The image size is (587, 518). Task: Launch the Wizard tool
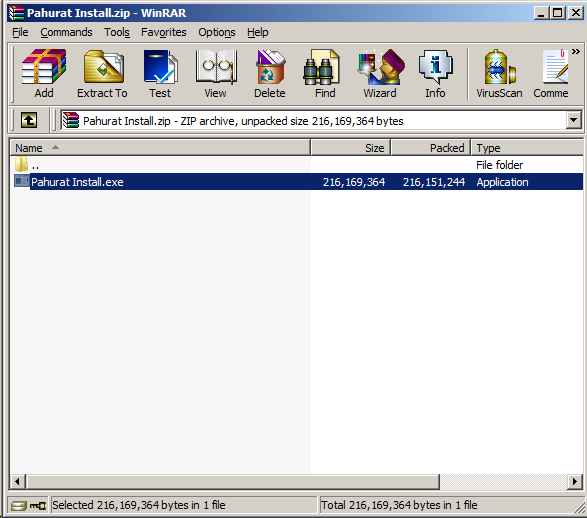click(380, 73)
